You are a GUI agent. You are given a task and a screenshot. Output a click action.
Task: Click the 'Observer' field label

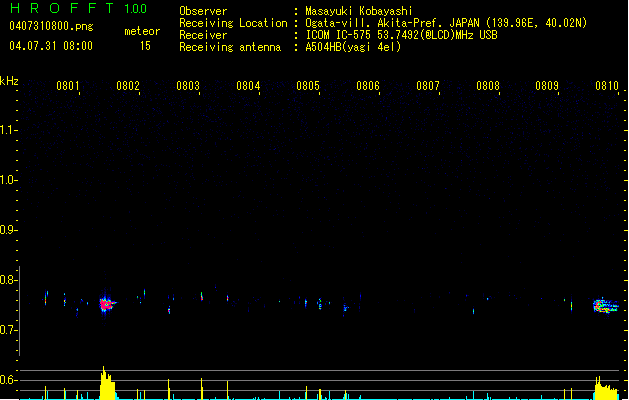pyautogui.click(x=203, y=11)
